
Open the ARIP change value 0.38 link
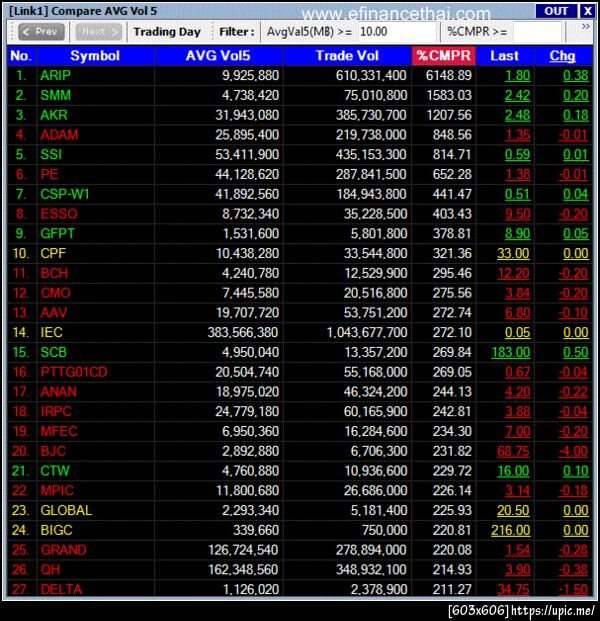pyautogui.click(x=576, y=76)
